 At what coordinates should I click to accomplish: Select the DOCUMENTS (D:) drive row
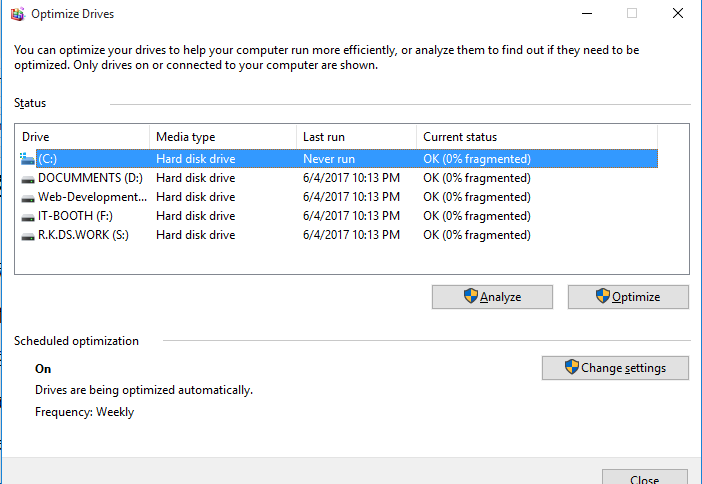[91, 178]
